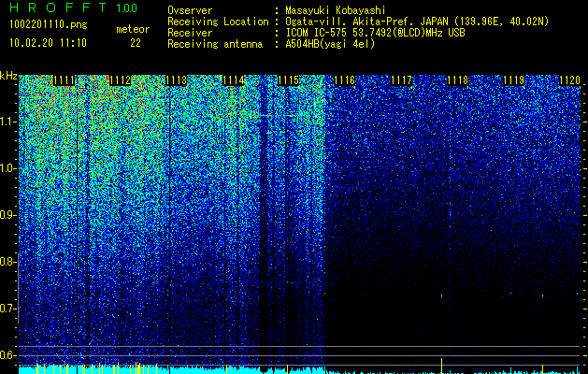Click the 0.7 frequency axis label

tap(7, 309)
